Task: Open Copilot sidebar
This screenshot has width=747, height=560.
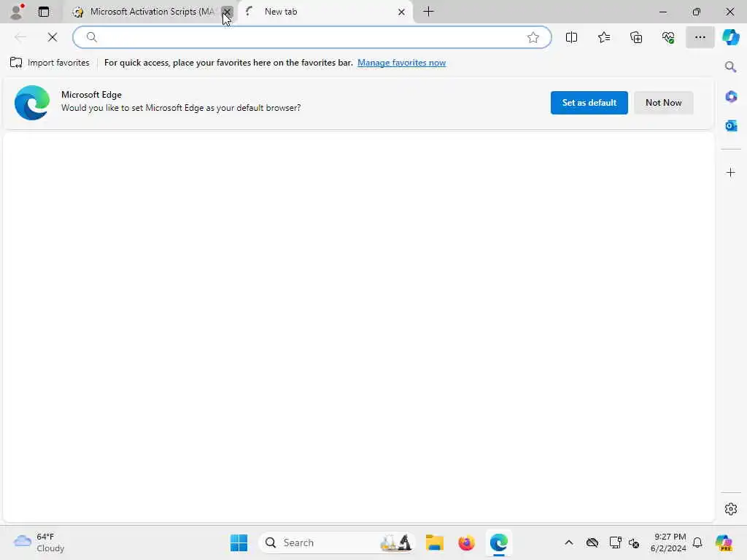Action: [x=731, y=37]
